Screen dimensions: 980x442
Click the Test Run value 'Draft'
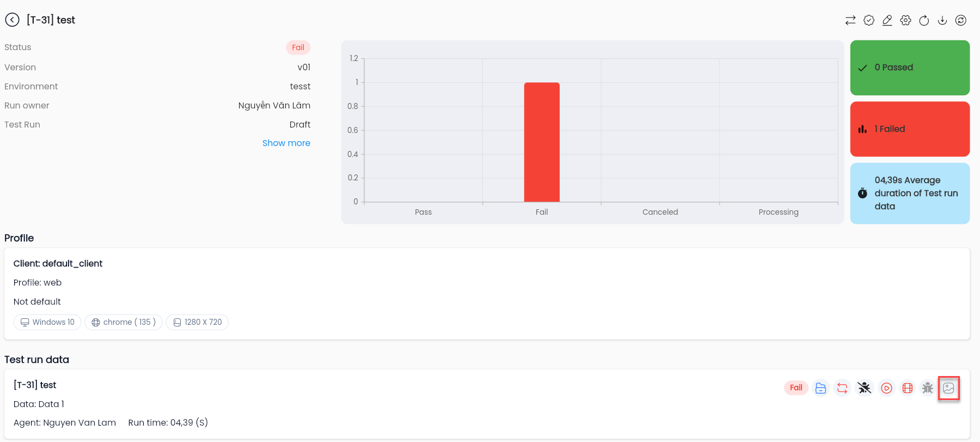300,125
